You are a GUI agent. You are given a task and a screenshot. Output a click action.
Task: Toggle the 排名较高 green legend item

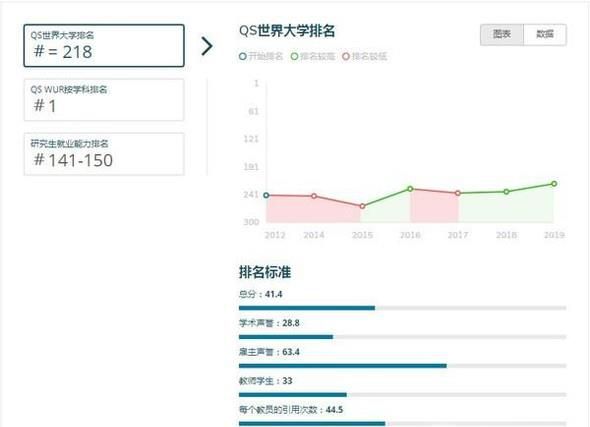click(313, 56)
